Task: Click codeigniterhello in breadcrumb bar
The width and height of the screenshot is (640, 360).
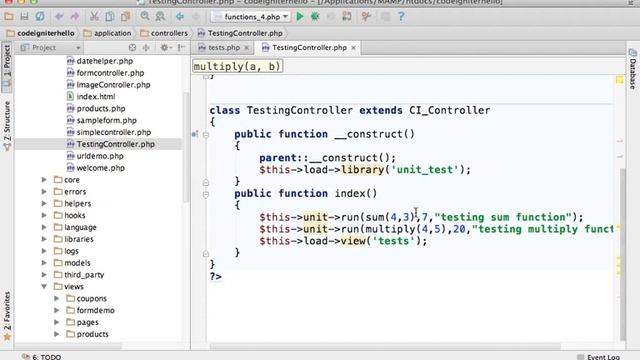Action: (41, 33)
